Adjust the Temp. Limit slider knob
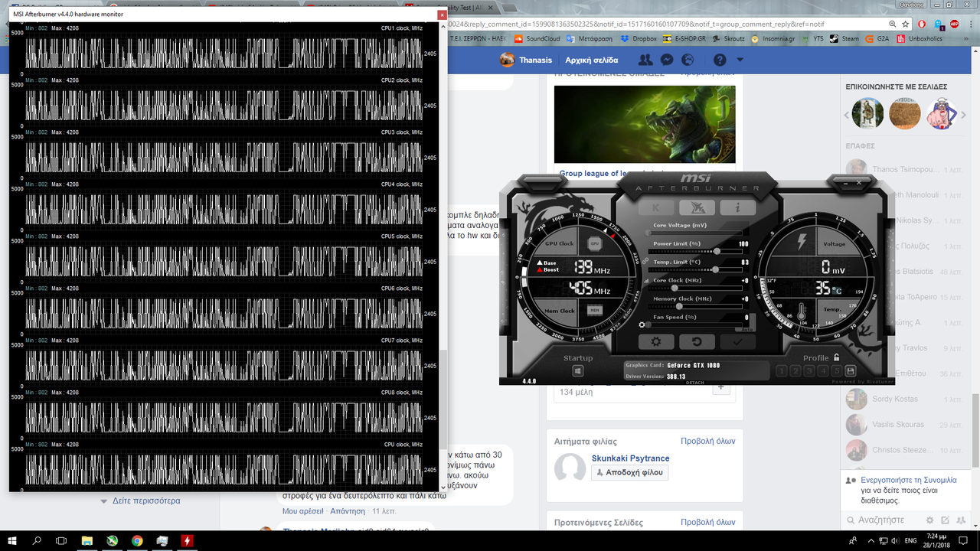 [715, 269]
